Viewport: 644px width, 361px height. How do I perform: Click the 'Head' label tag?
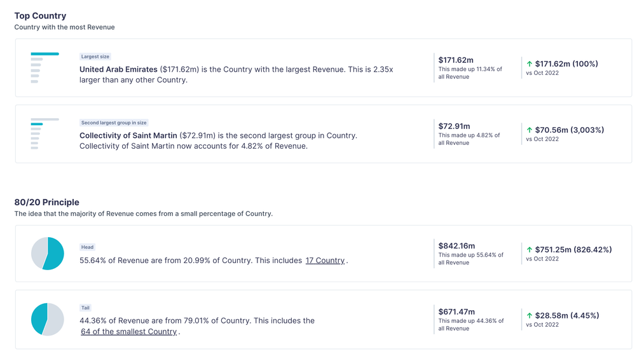[87, 247]
